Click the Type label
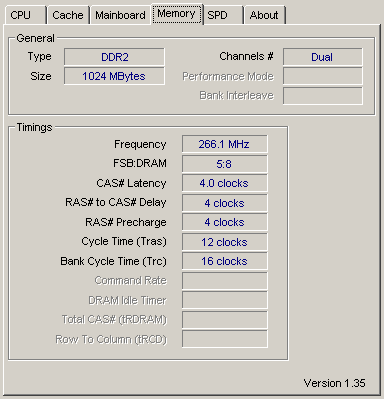384x399 pixels. pyautogui.click(x=40, y=57)
